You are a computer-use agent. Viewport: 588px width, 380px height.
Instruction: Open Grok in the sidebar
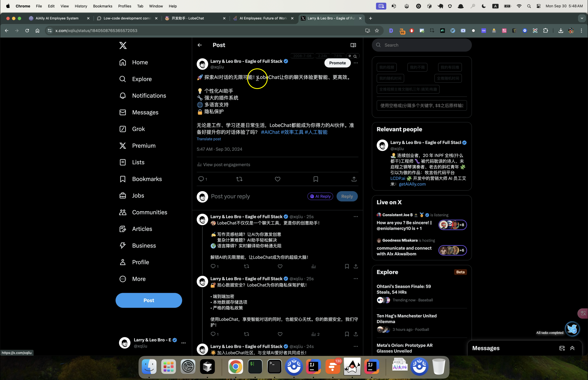132,129
